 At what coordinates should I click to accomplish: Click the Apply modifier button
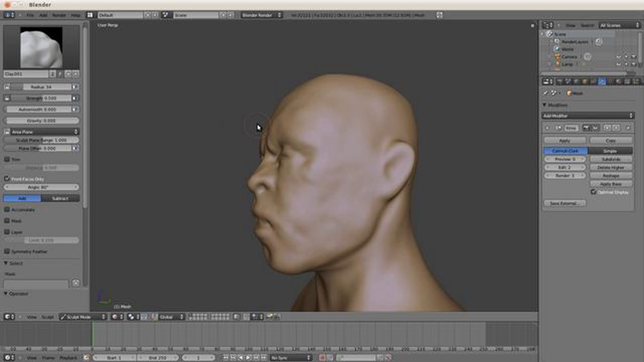pos(565,141)
